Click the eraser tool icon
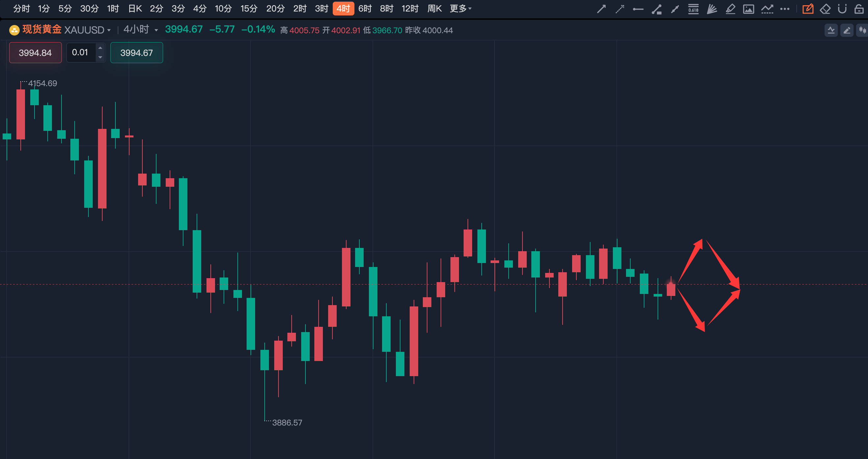868x459 pixels. (825, 9)
